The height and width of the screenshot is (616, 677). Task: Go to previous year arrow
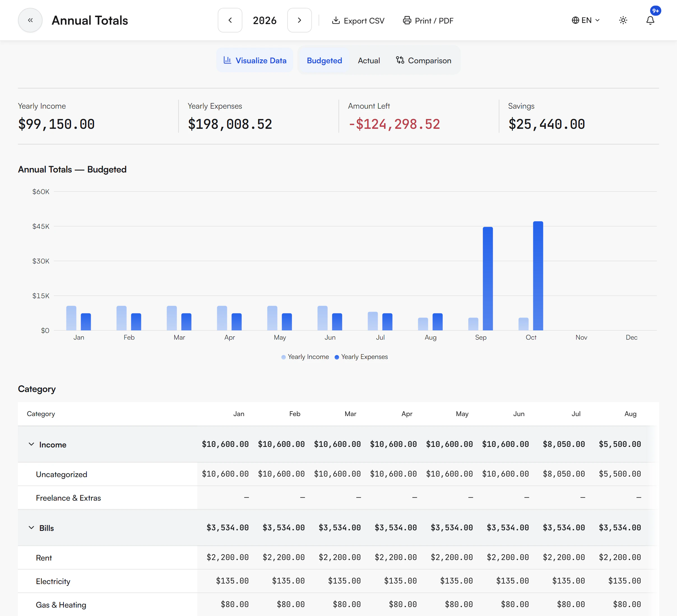tap(230, 20)
